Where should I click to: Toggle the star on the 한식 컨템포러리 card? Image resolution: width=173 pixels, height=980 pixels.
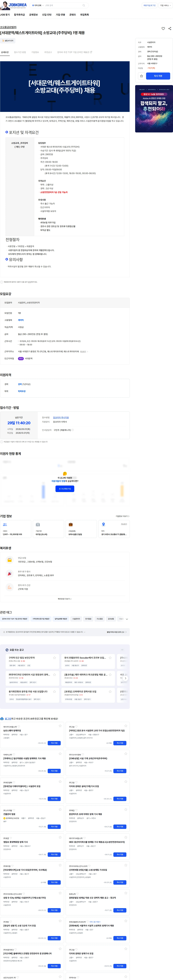click(110, 658)
